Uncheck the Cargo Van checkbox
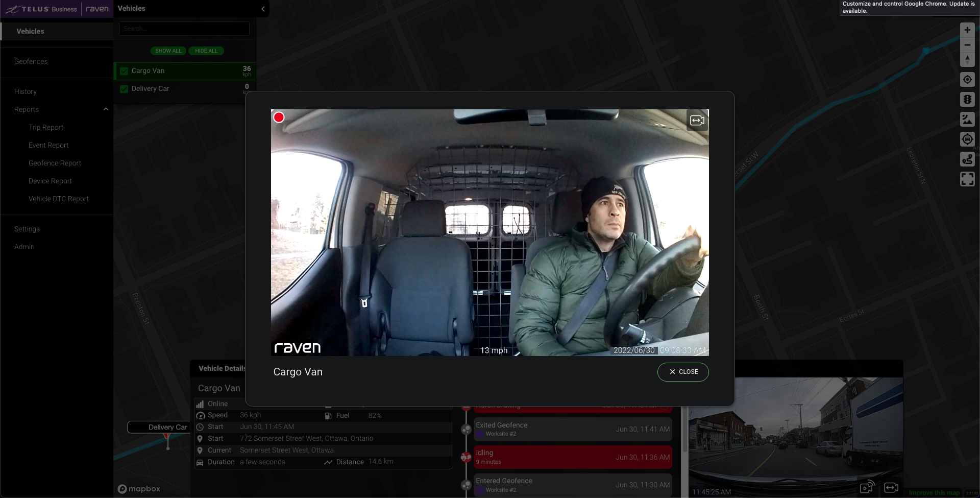The width and height of the screenshot is (980, 498). click(124, 71)
